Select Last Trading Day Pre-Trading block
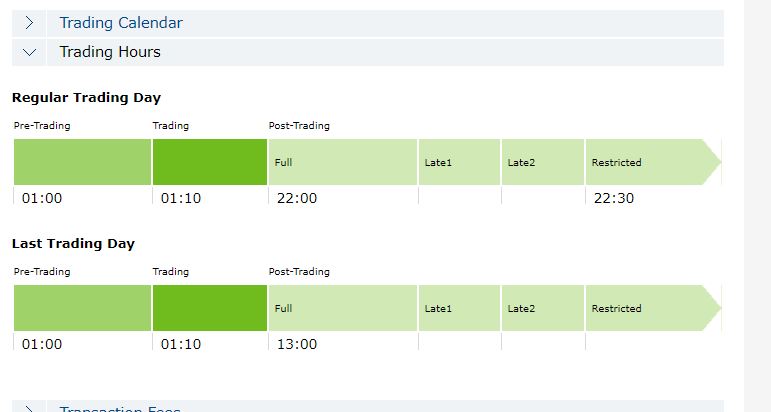This screenshot has height=412, width=771. [x=82, y=308]
